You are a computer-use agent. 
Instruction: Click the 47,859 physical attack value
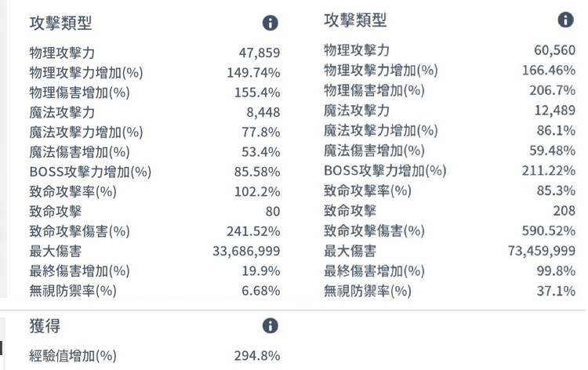(x=260, y=53)
